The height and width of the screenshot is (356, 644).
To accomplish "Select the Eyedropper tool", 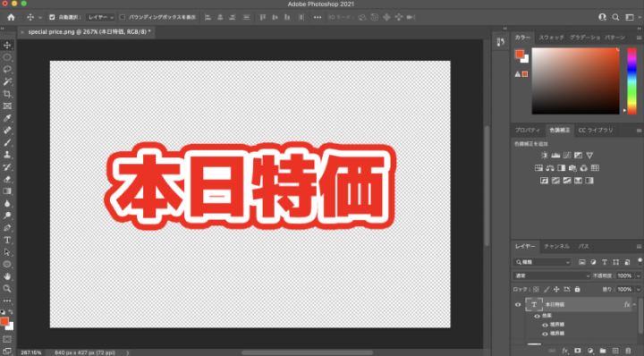I will point(7,118).
